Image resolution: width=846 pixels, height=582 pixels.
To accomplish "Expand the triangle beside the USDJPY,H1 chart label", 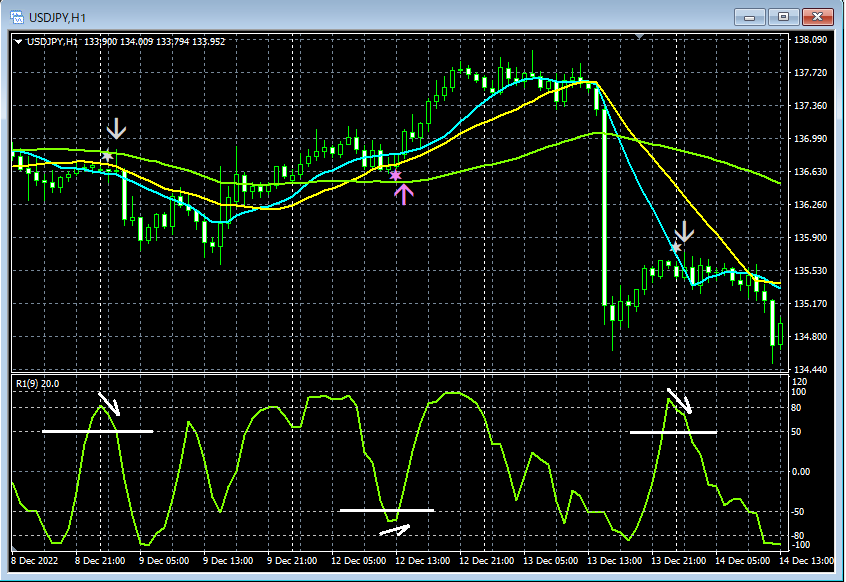I will pos(18,41).
